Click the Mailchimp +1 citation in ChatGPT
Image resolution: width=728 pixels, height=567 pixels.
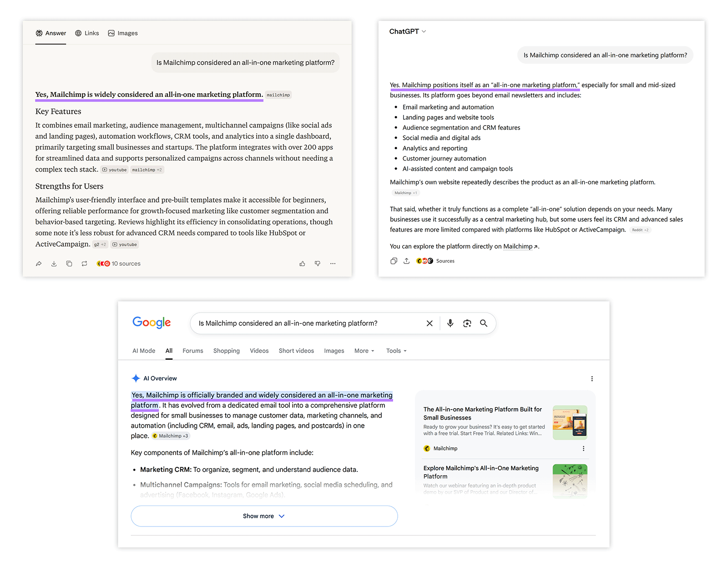[x=405, y=193]
